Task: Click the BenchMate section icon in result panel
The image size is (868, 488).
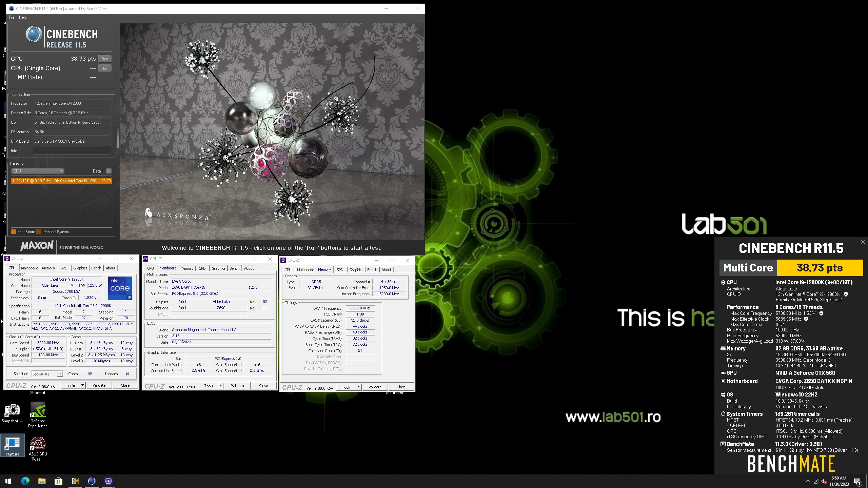Action: 723,444
